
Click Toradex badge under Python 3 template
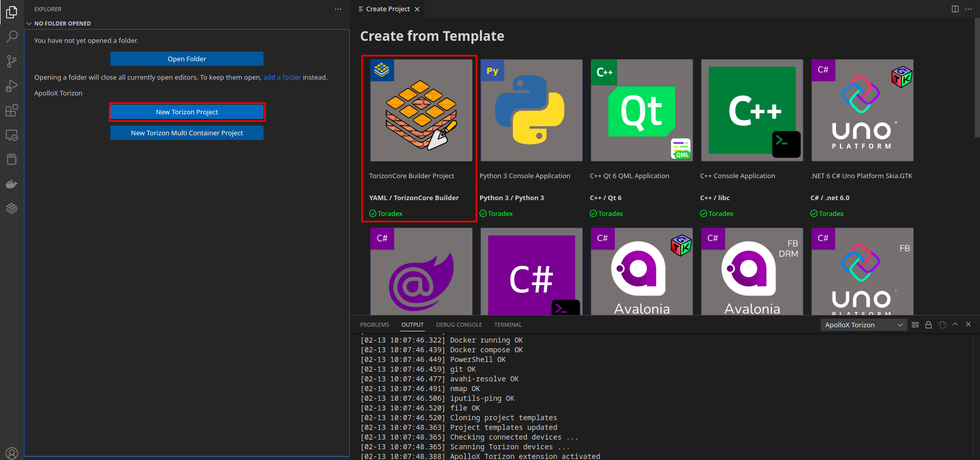[x=496, y=213]
